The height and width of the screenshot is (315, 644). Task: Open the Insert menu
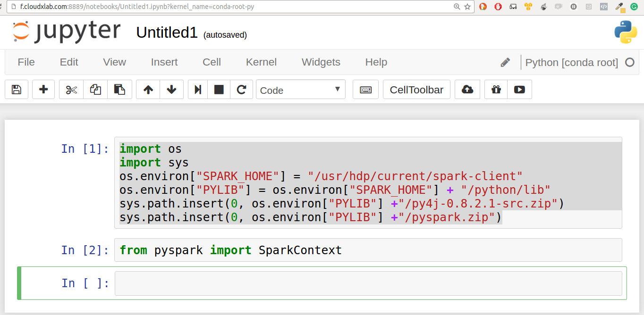[164, 62]
